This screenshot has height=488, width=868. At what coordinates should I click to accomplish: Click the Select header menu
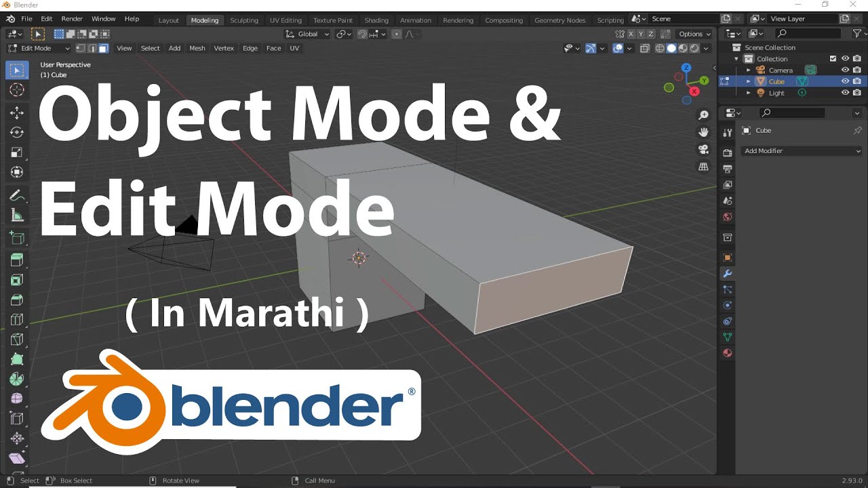pos(151,48)
